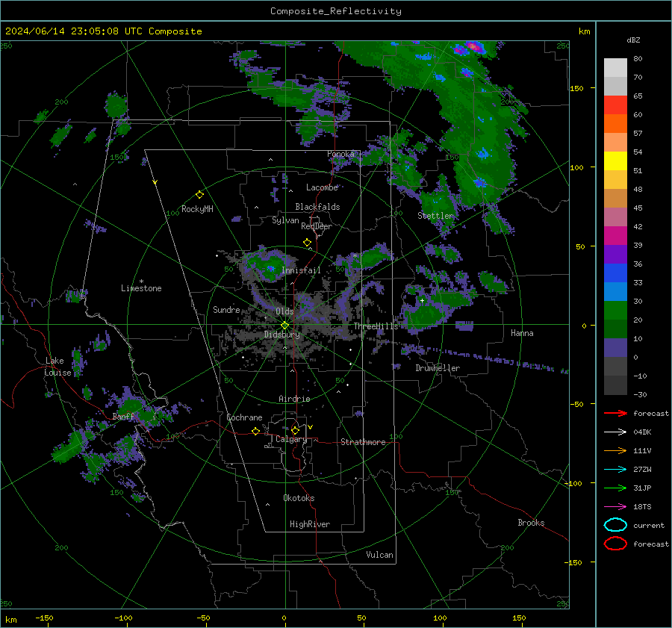
Task: Click the yellow diamond marker above Calgary
Action: tap(295, 430)
